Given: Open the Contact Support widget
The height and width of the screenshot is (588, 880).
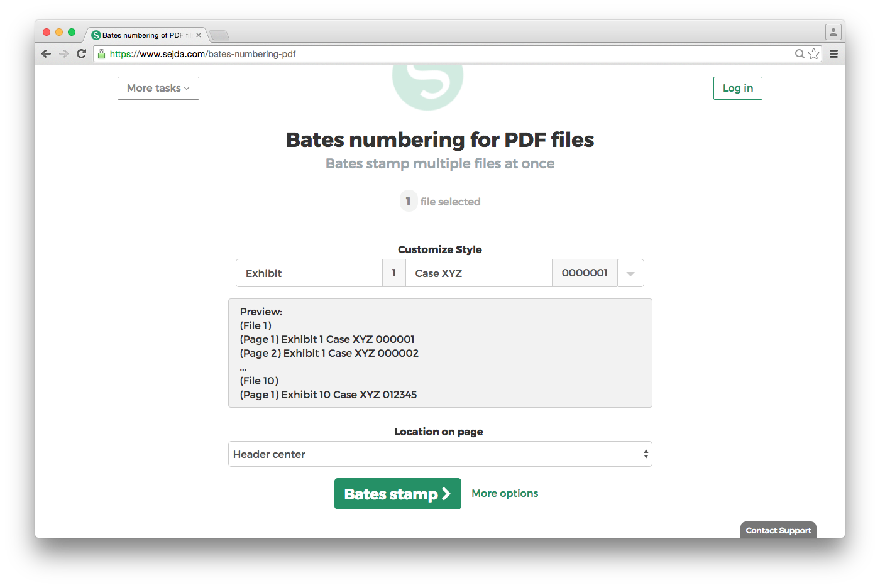Looking at the screenshot, I should point(778,530).
